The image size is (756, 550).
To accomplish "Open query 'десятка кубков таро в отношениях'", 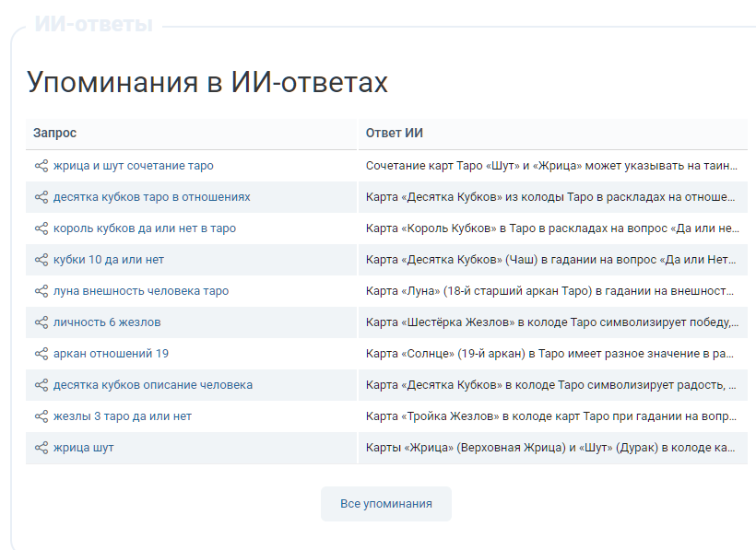I will click(151, 197).
